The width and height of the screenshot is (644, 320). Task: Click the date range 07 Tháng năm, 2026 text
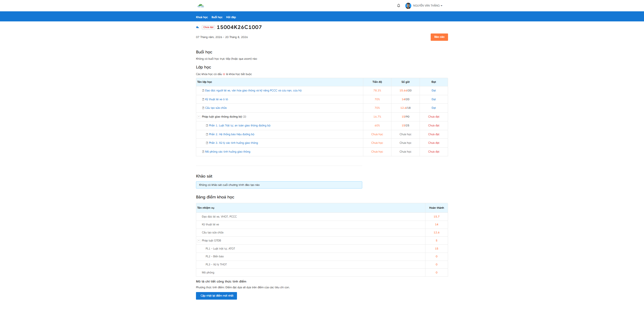[x=222, y=37]
